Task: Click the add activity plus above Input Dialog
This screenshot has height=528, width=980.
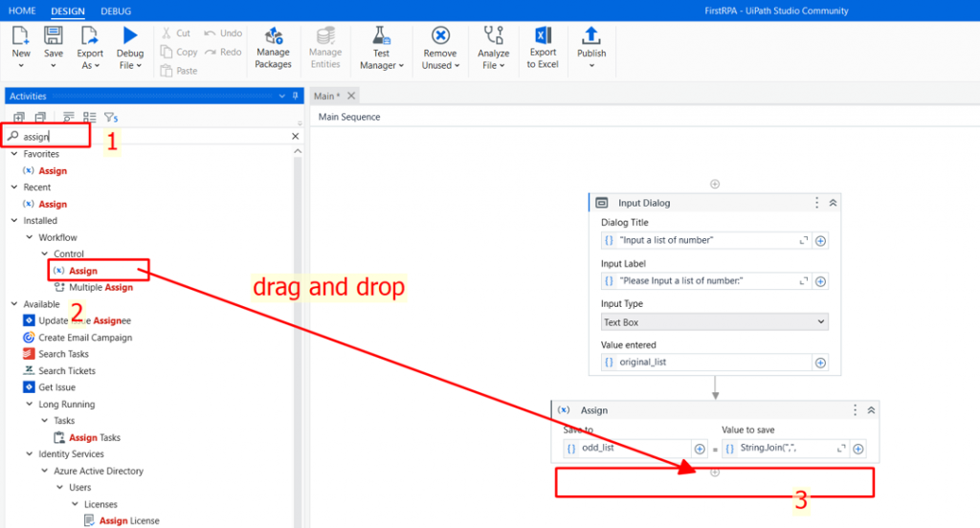Action: [x=714, y=184]
